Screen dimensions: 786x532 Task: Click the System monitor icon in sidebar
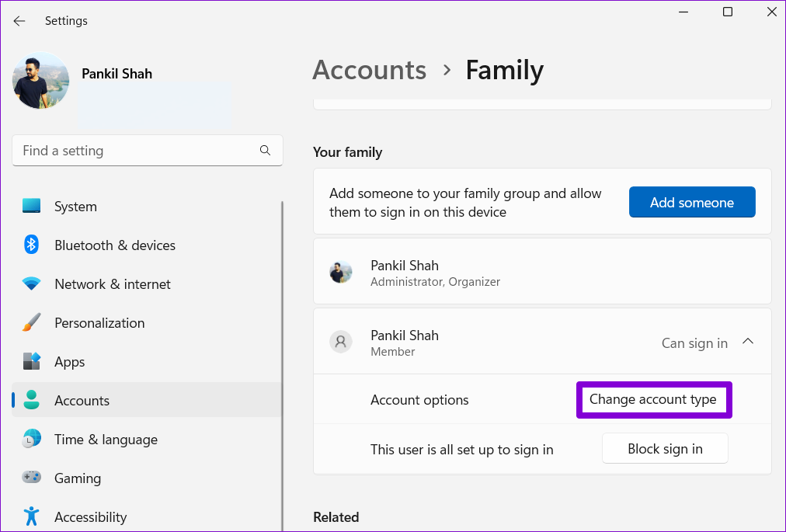pos(31,207)
